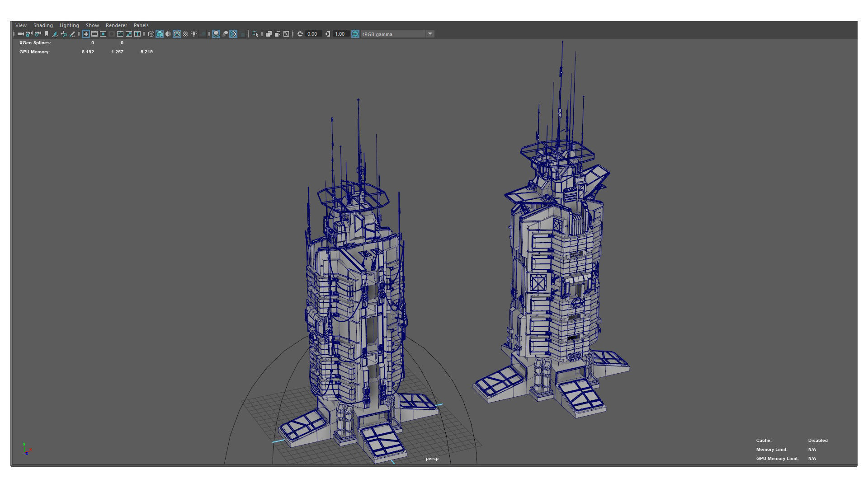Open the Renderer menu
Viewport: 868px width, 488px height.
tap(116, 25)
